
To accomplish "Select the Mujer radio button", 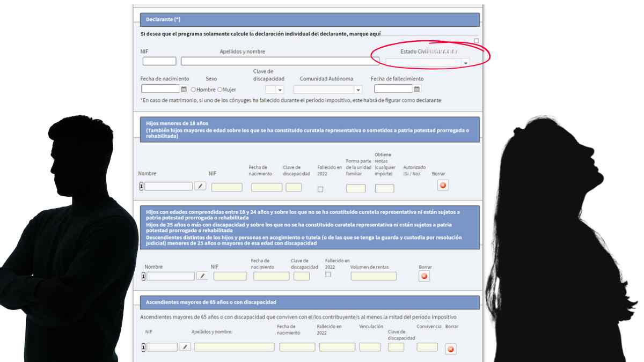I will pyautogui.click(x=219, y=90).
